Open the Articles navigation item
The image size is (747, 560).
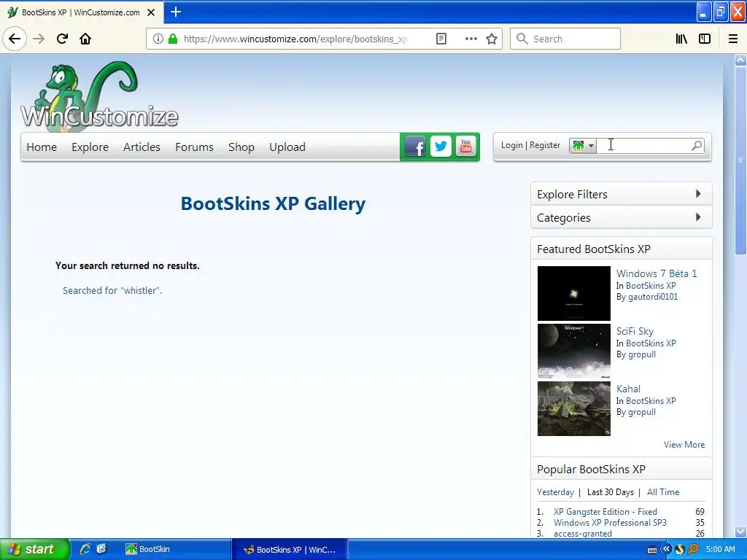(x=142, y=147)
